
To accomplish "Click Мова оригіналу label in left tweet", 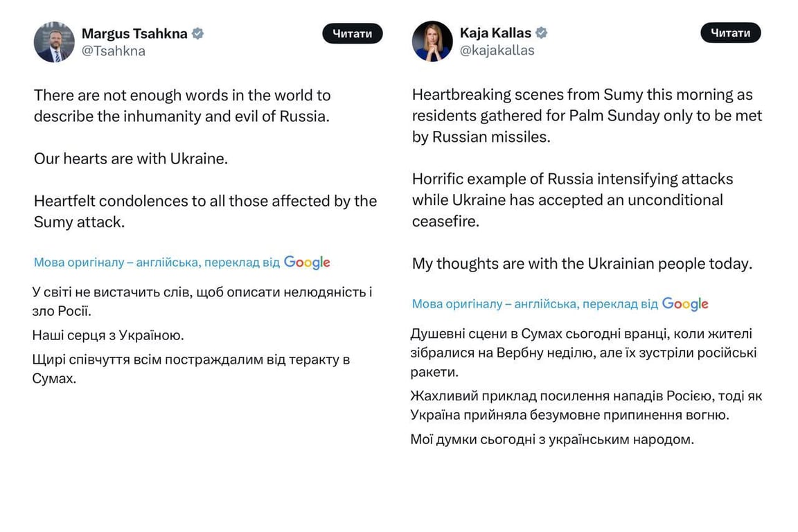I will [76, 262].
